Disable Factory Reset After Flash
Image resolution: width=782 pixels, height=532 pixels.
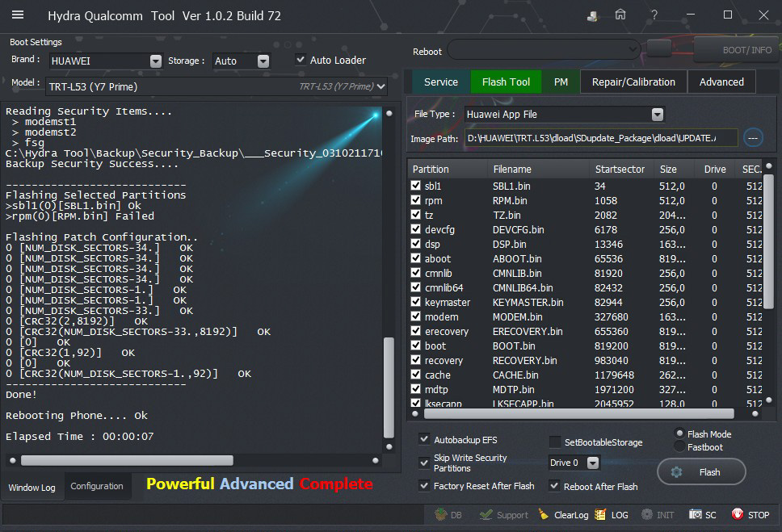coord(424,485)
